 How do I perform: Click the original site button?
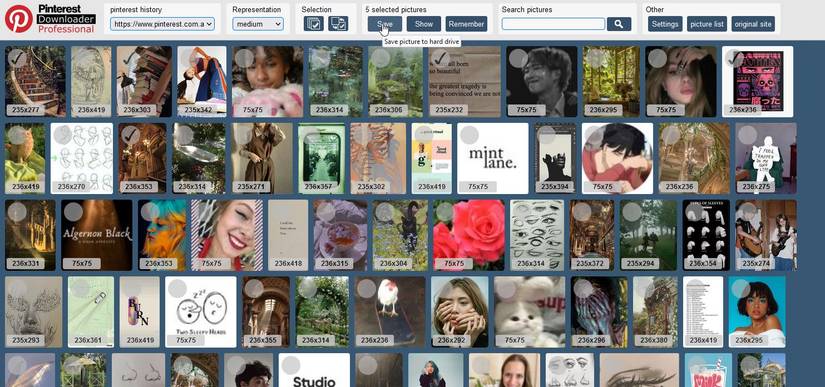pyautogui.click(x=753, y=24)
